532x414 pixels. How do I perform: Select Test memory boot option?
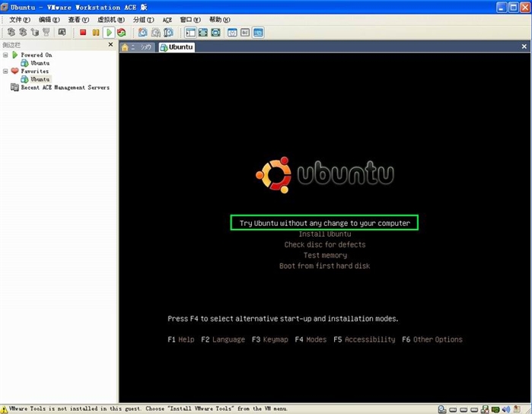[325, 255]
